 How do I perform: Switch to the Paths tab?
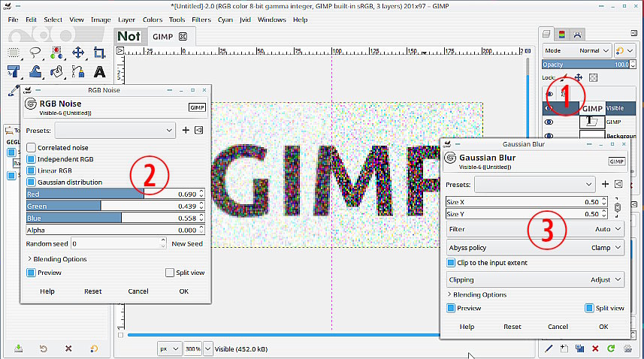[577, 34]
